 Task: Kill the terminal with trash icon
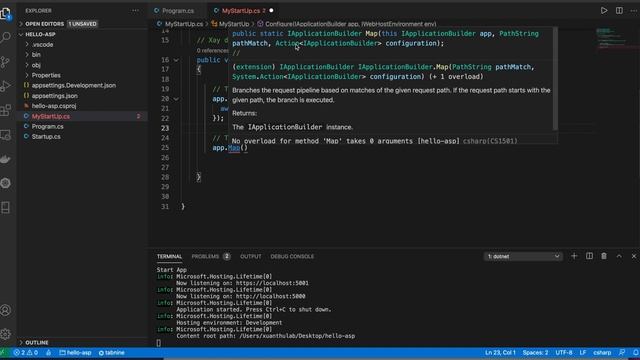click(x=604, y=256)
